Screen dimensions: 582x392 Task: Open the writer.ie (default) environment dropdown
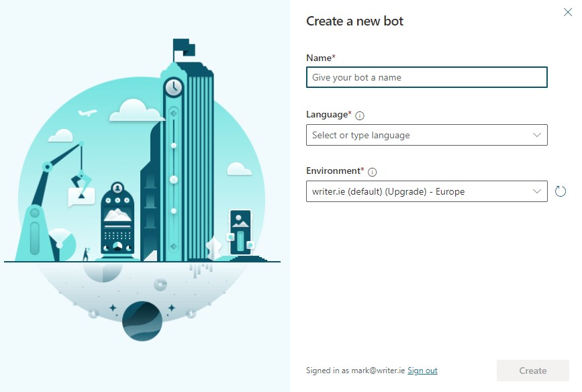pos(426,191)
